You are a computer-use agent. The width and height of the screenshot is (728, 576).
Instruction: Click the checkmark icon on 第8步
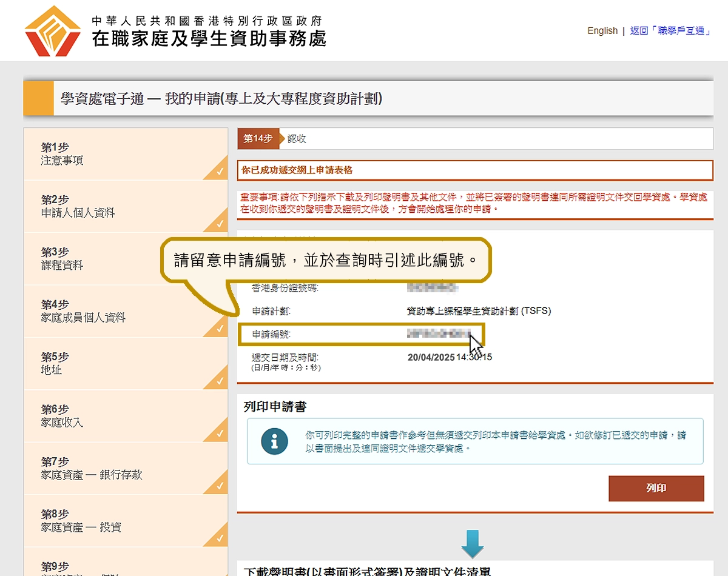[x=219, y=538]
